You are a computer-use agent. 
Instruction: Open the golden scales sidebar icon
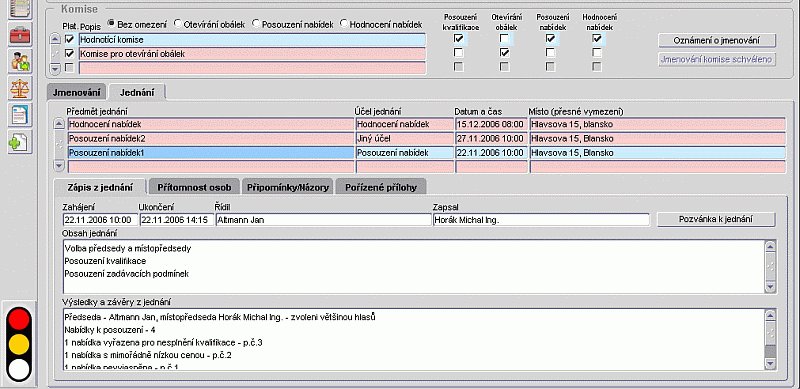pos(20,89)
